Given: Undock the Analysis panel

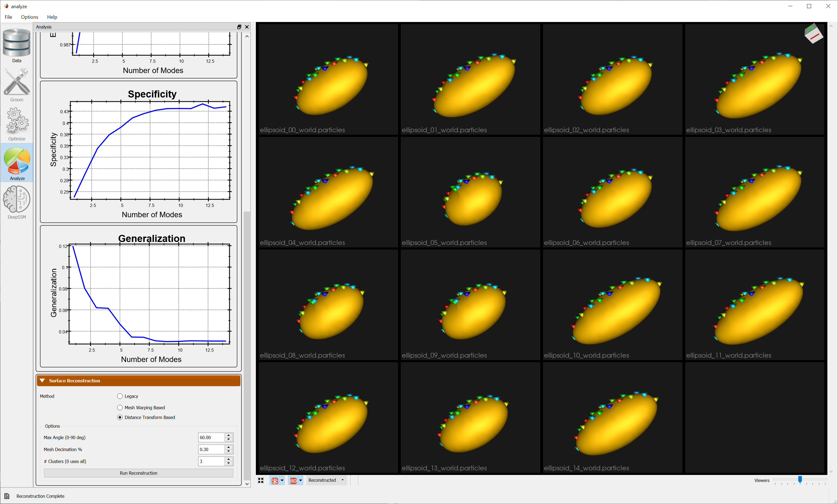Looking at the screenshot, I should pyautogui.click(x=239, y=27).
